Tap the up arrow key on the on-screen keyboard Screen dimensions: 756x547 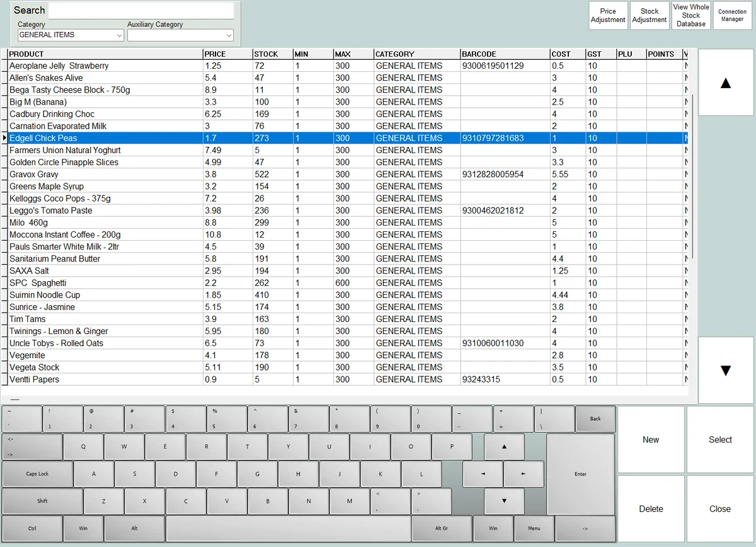pyautogui.click(x=504, y=447)
